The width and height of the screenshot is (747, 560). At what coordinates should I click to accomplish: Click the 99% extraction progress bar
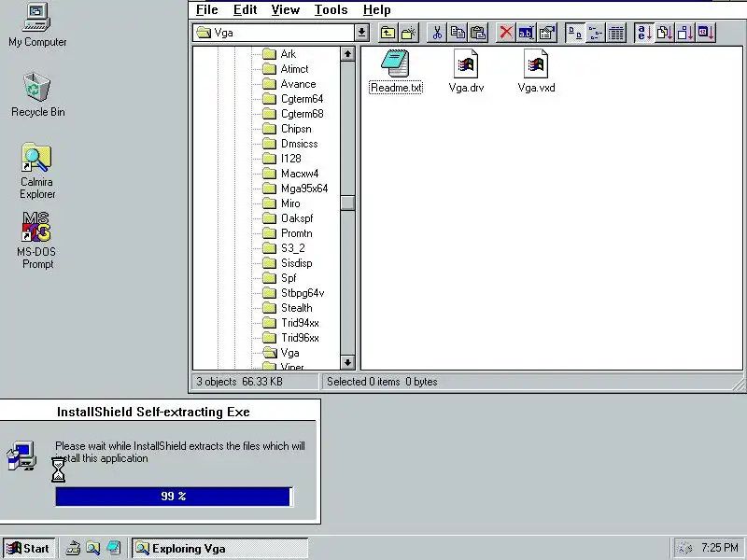point(174,497)
